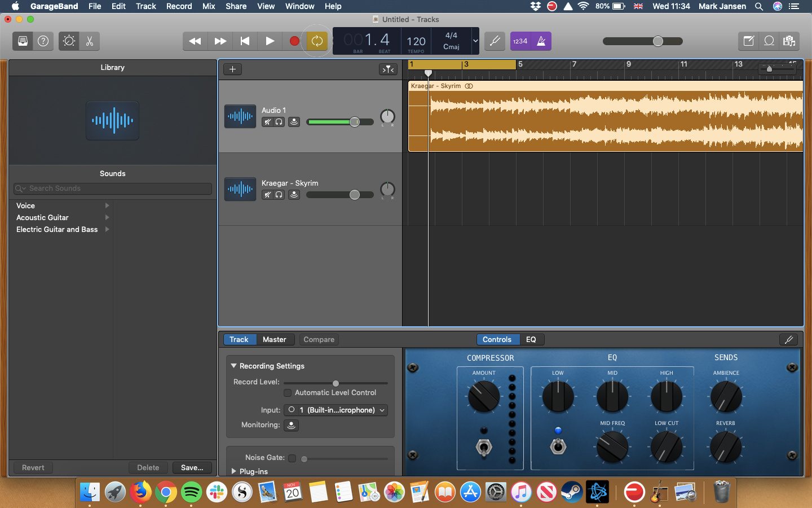Viewport: 812px width, 508px height.
Task: Click the 120 tempo display
Action: click(416, 41)
